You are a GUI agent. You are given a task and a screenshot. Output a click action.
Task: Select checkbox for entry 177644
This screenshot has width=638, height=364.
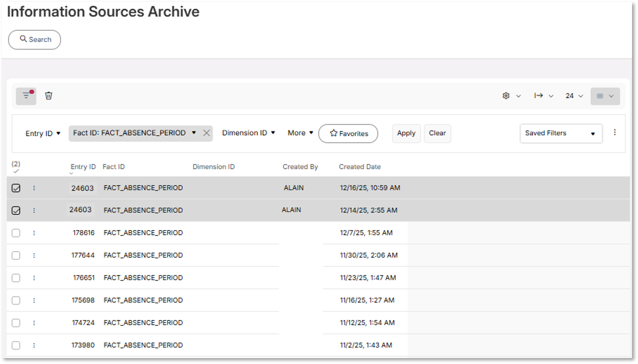coord(16,255)
